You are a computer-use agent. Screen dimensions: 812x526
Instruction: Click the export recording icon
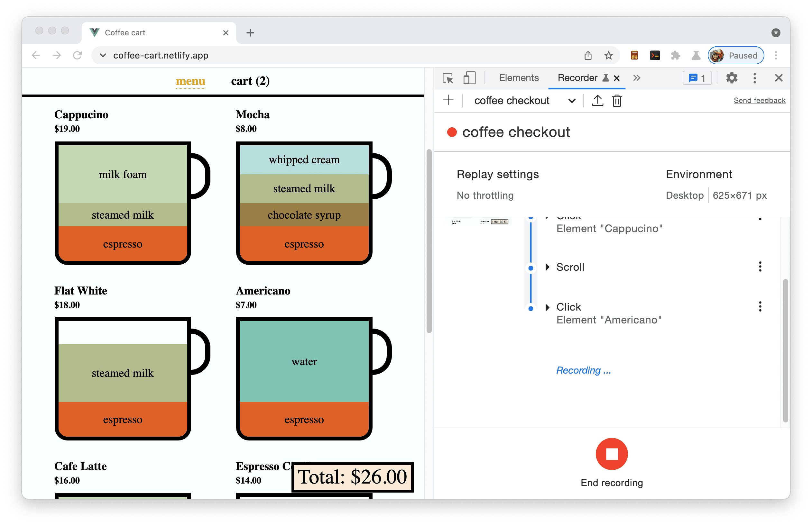[x=596, y=101]
